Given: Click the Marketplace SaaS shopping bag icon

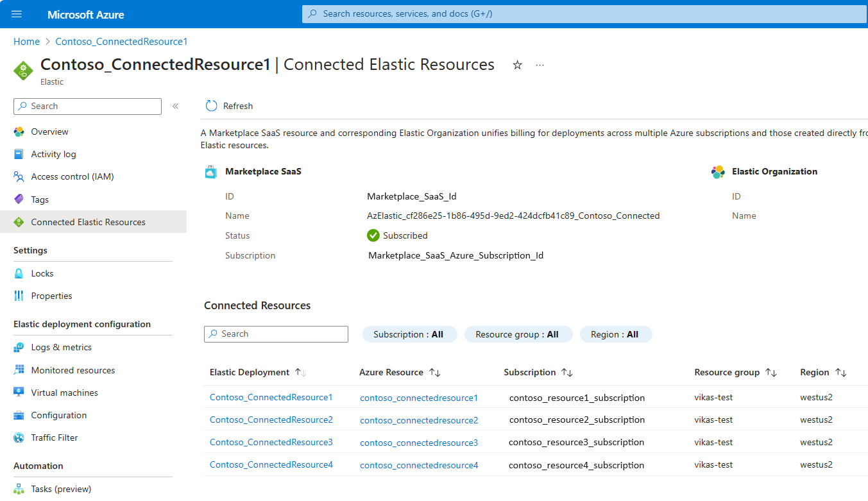Looking at the screenshot, I should click(x=210, y=171).
